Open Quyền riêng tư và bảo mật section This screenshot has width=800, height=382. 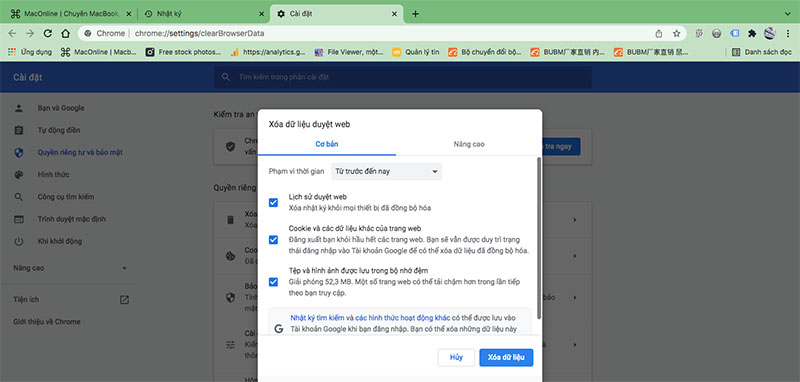click(x=80, y=152)
